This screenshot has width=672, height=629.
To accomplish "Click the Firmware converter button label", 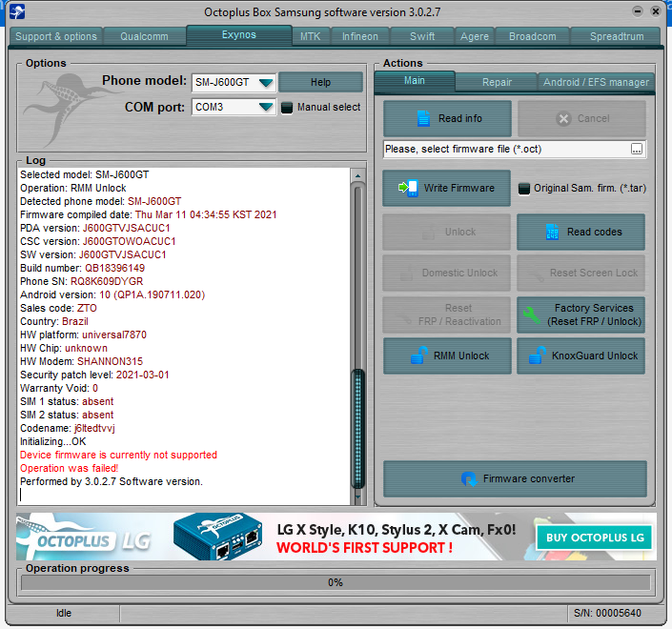I will (529, 479).
